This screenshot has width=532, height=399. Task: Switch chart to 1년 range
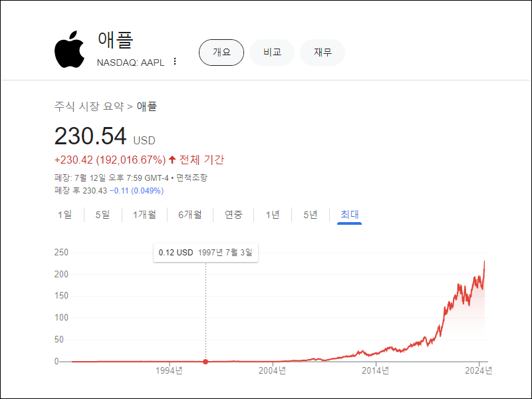coord(273,214)
